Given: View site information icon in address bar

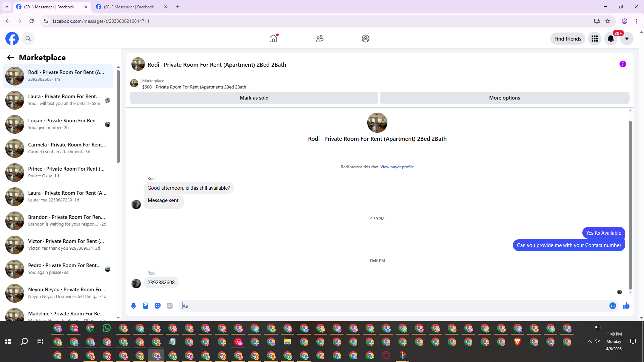Looking at the screenshot, I should (x=46, y=21).
